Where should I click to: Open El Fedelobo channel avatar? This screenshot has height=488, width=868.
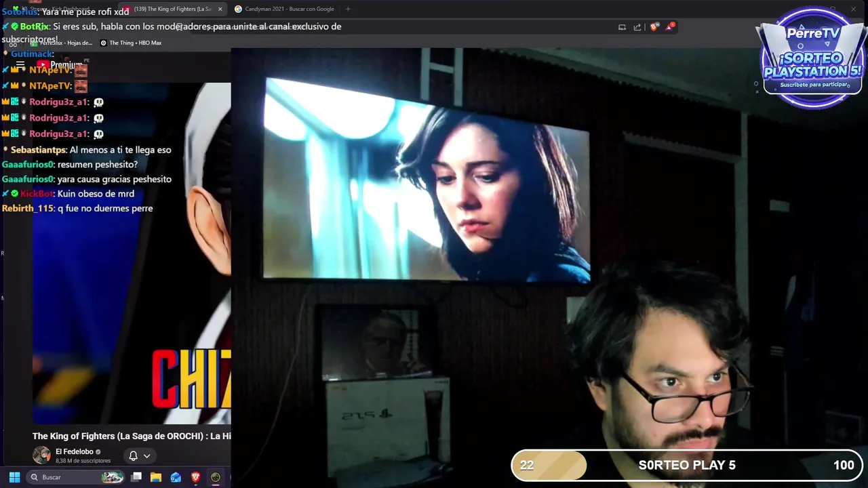pyautogui.click(x=41, y=455)
